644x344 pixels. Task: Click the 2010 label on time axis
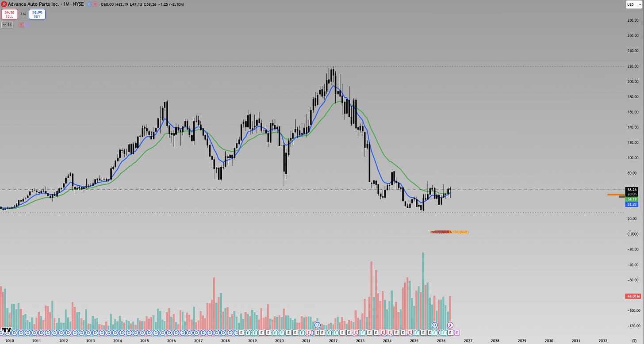[x=9, y=341]
